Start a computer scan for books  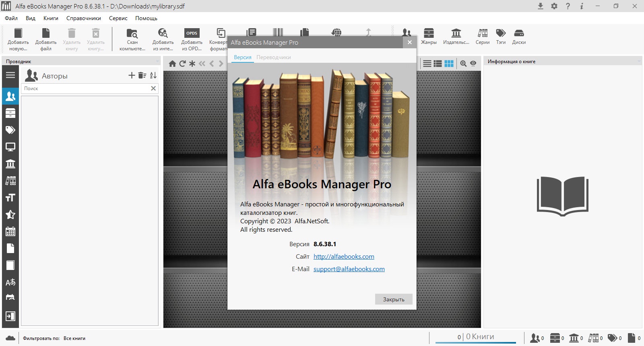click(132, 33)
